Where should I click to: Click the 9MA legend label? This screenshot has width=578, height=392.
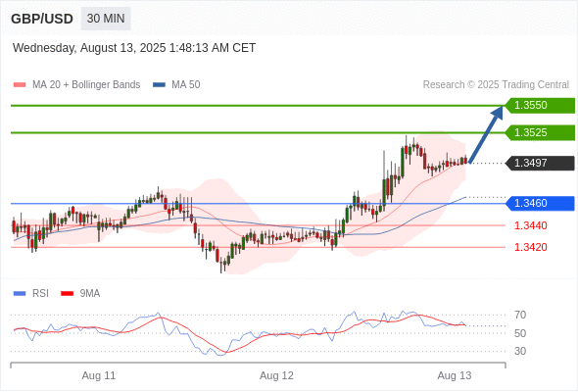(x=90, y=294)
